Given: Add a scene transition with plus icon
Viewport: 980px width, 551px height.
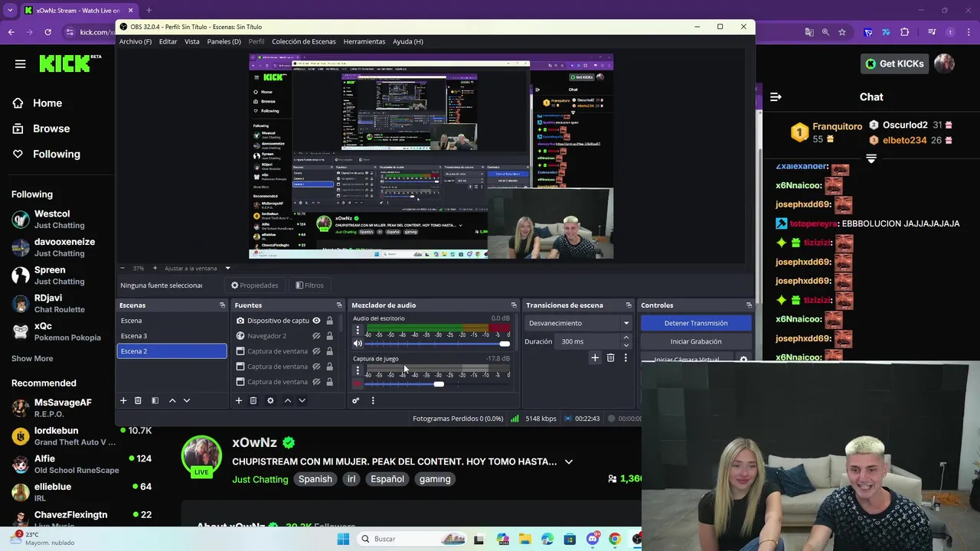Looking at the screenshot, I should (595, 357).
